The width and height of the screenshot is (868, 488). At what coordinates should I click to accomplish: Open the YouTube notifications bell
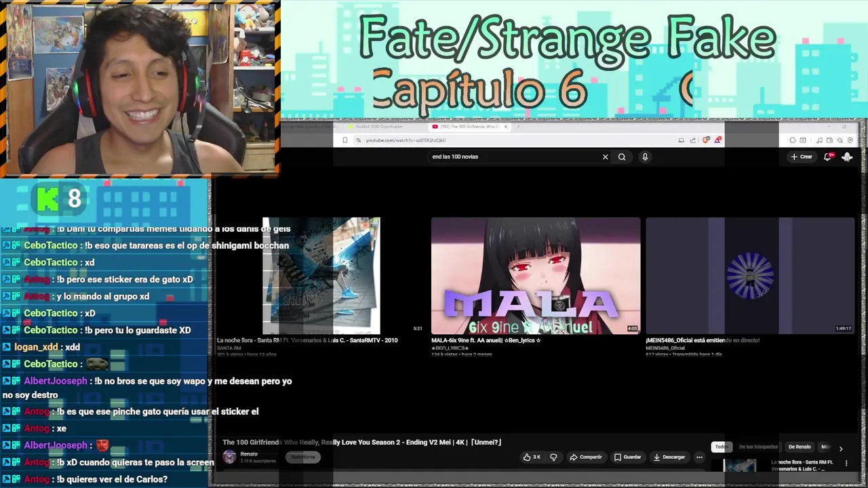pos(828,157)
